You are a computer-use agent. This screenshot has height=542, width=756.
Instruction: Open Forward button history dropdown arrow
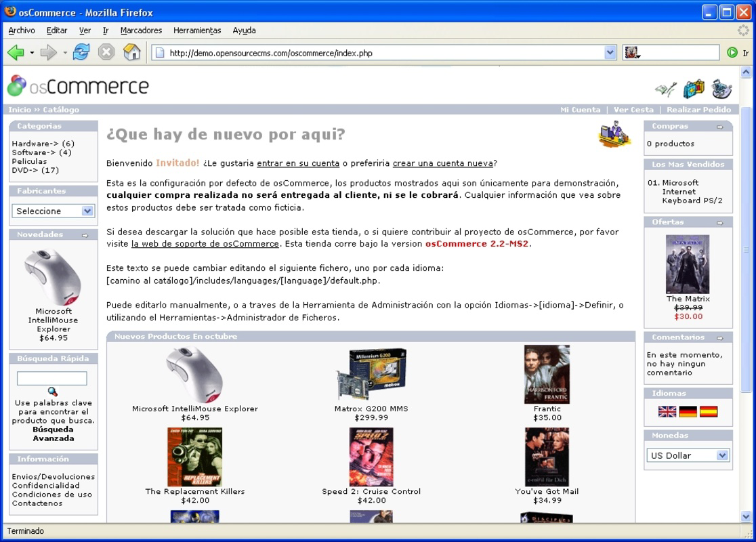pos(64,53)
